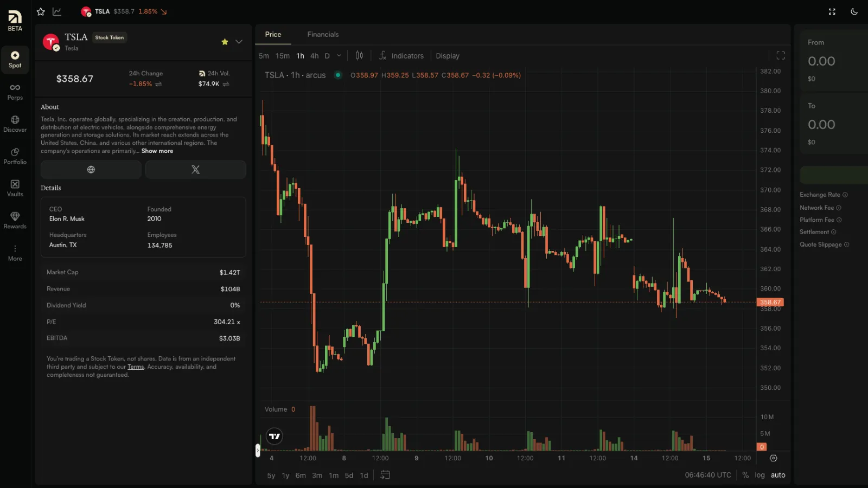Go to the Perps section

tap(15, 92)
